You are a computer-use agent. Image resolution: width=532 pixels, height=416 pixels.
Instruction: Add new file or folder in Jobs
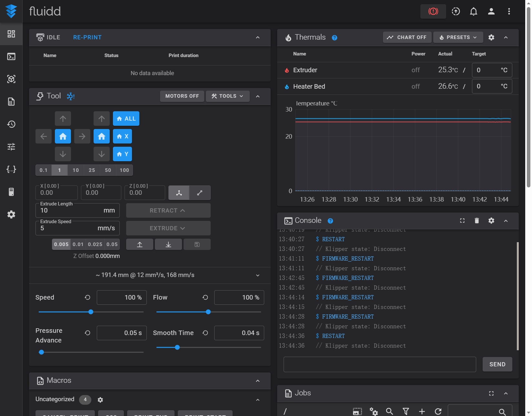click(422, 411)
